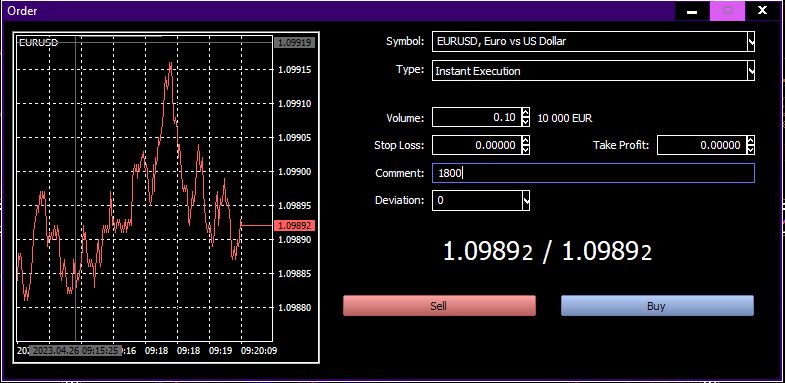The image size is (785, 383).
Task: Click the Volume label
Action: 405,119
